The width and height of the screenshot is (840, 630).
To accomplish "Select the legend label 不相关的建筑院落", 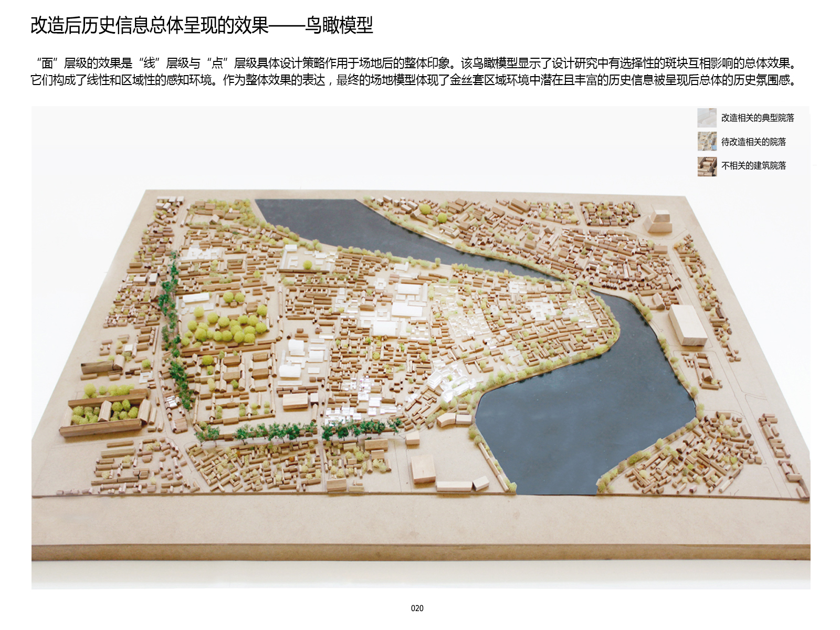I will [753, 165].
